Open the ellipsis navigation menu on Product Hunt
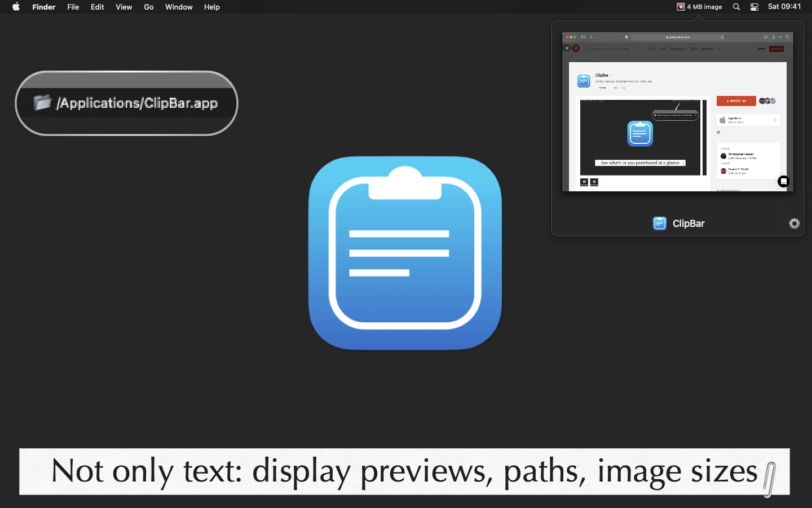Viewport: 812px width, 508px height. point(718,49)
